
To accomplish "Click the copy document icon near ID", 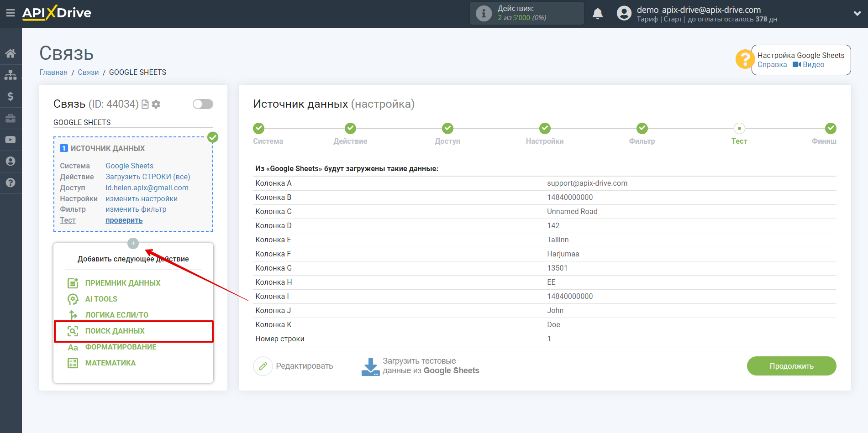I will coord(145,104).
